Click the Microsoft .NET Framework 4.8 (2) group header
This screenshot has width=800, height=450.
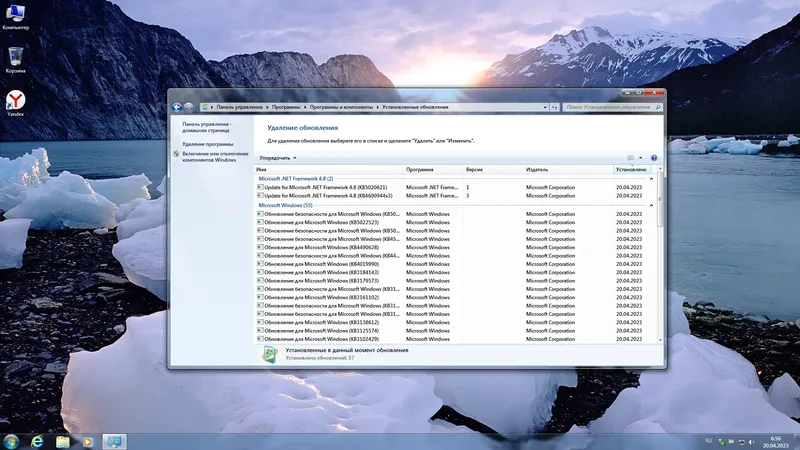point(295,179)
